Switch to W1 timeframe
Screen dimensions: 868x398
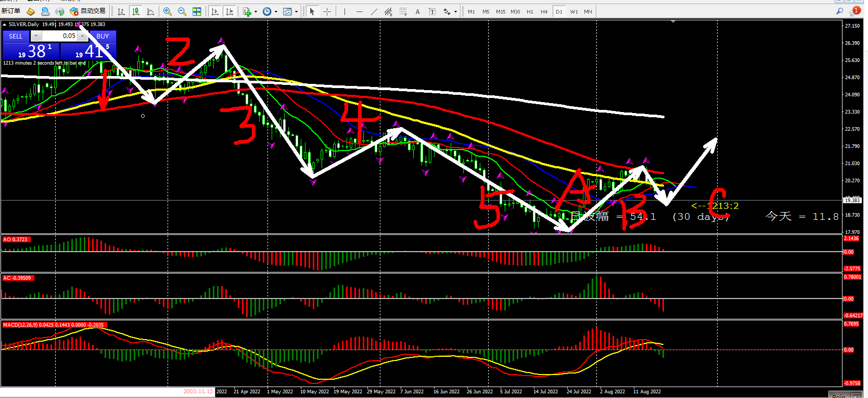[x=573, y=11]
